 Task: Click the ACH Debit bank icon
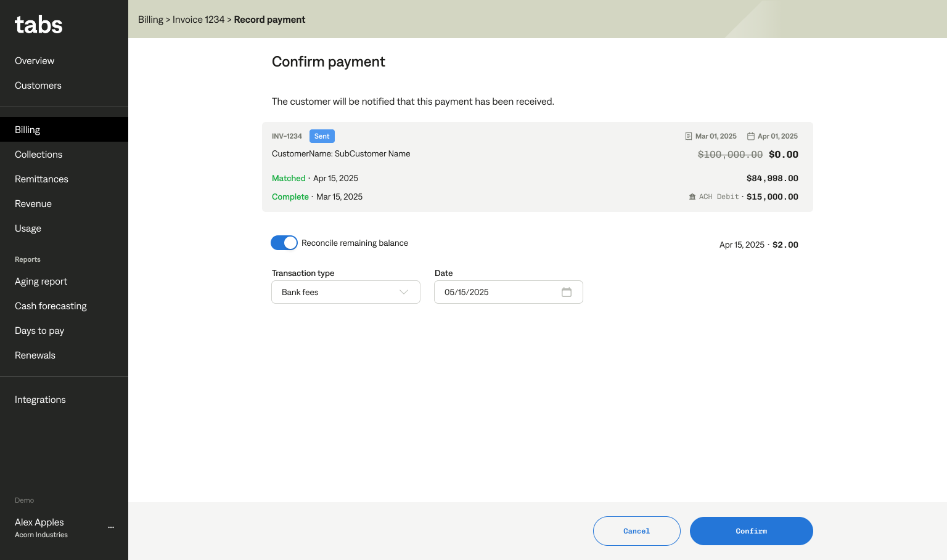(692, 197)
